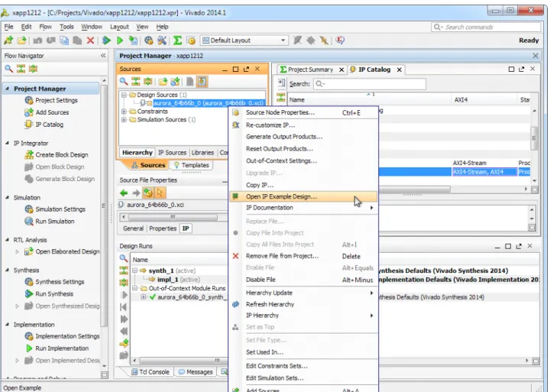Switch to the Project Summary tab
This screenshot has height=392, width=550.
click(x=310, y=70)
